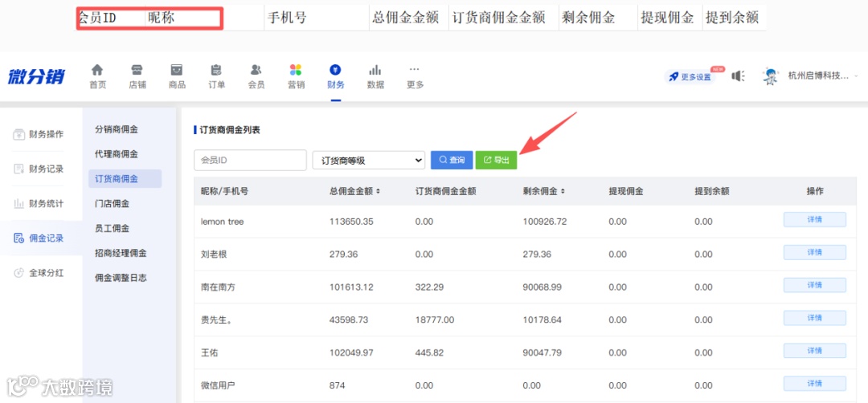
Task: Click the total value 113650.35
Action: pyautogui.click(x=351, y=222)
